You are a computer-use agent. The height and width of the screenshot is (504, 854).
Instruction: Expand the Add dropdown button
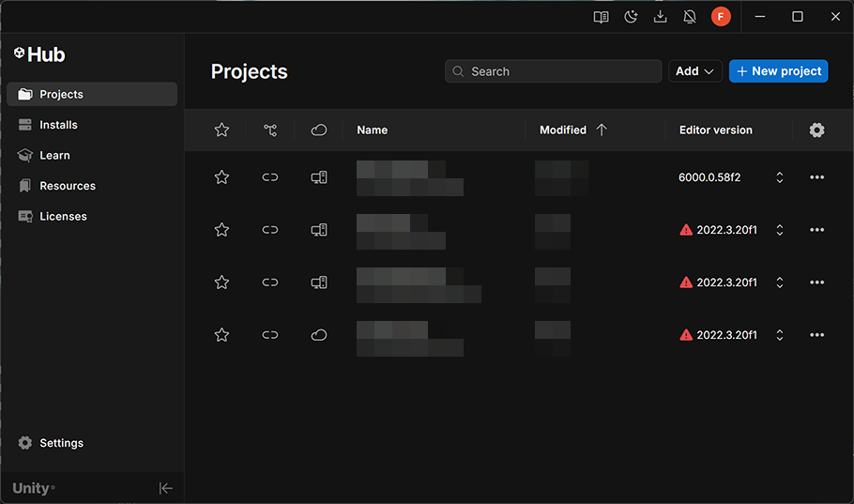[695, 71]
